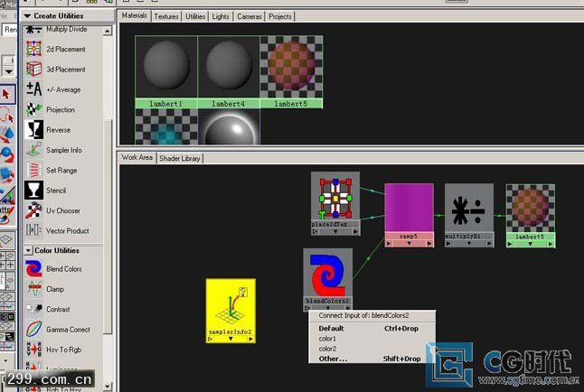Switch to the Shader Library tab
The width and height of the screenshot is (584, 392).
[180, 158]
